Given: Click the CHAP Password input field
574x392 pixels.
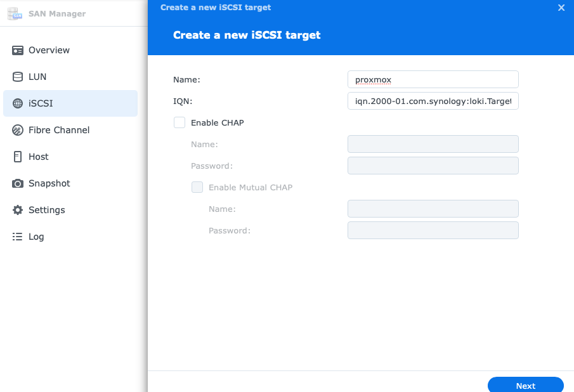Looking at the screenshot, I should click(x=433, y=166).
